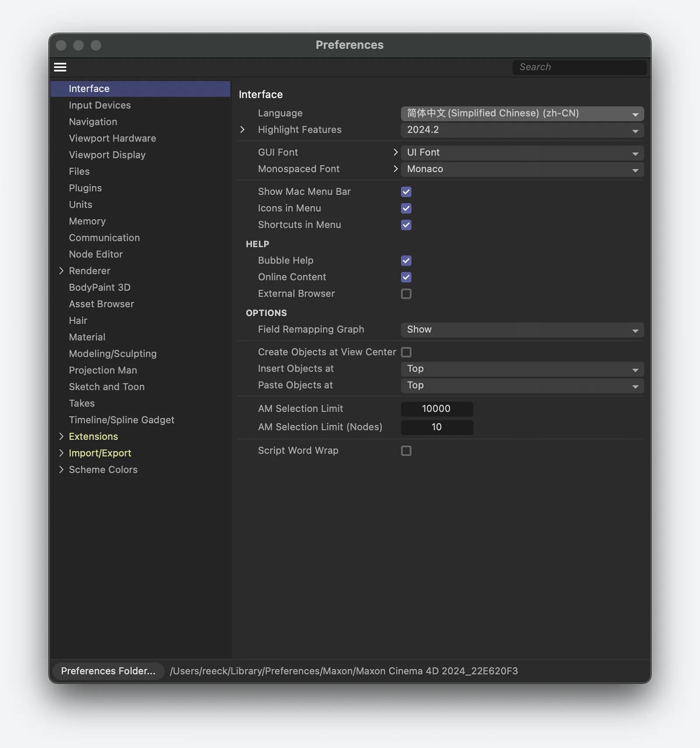Select Scheme Colors category label
Screen dimensions: 700x748
(103, 469)
